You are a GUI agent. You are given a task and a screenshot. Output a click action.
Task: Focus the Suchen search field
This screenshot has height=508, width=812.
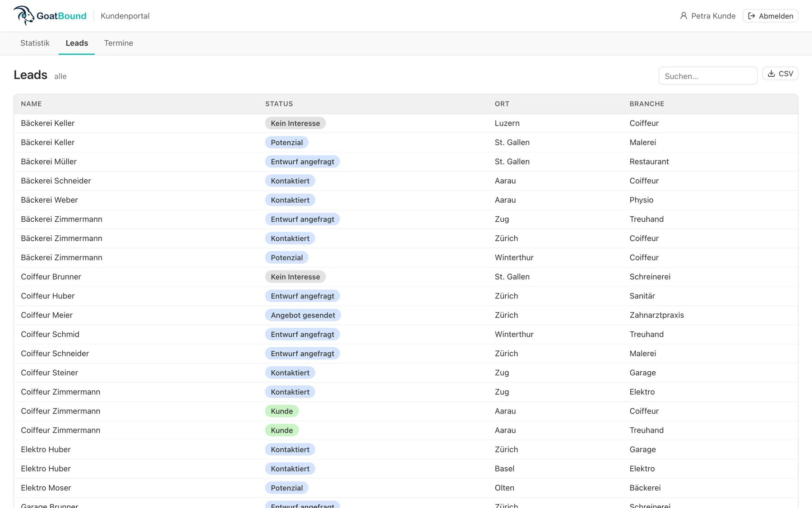pyautogui.click(x=708, y=76)
